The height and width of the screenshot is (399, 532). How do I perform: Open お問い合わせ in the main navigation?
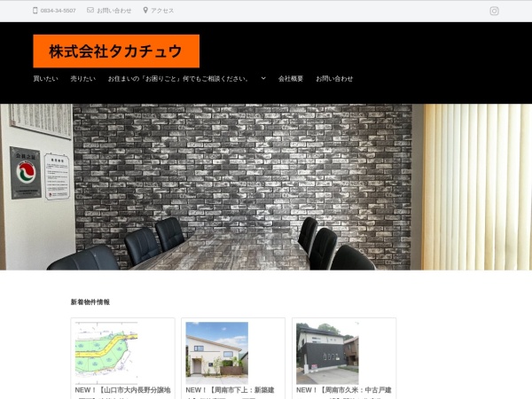(334, 79)
